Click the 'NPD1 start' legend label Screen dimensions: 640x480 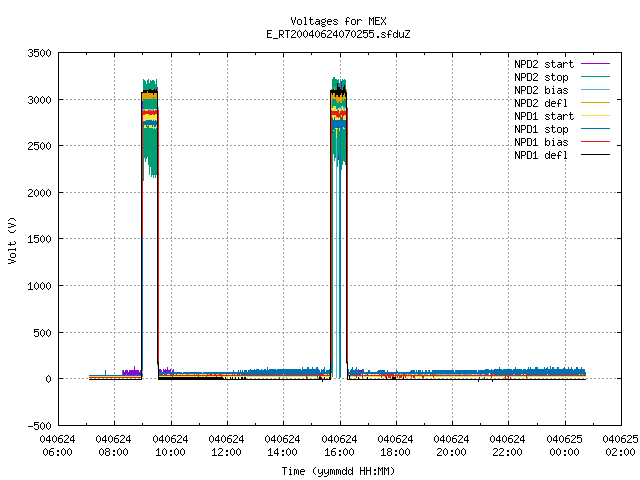(x=544, y=116)
